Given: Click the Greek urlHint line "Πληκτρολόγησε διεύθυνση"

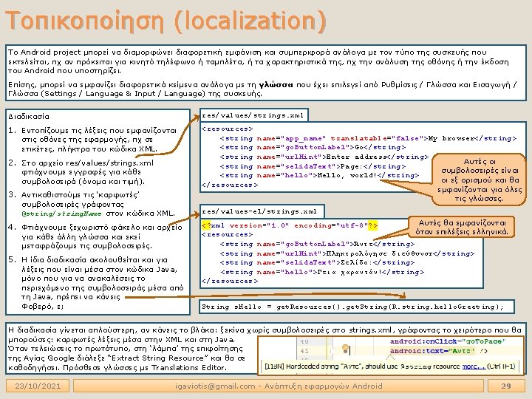Looking at the screenshot, I should tap(347, 253).
